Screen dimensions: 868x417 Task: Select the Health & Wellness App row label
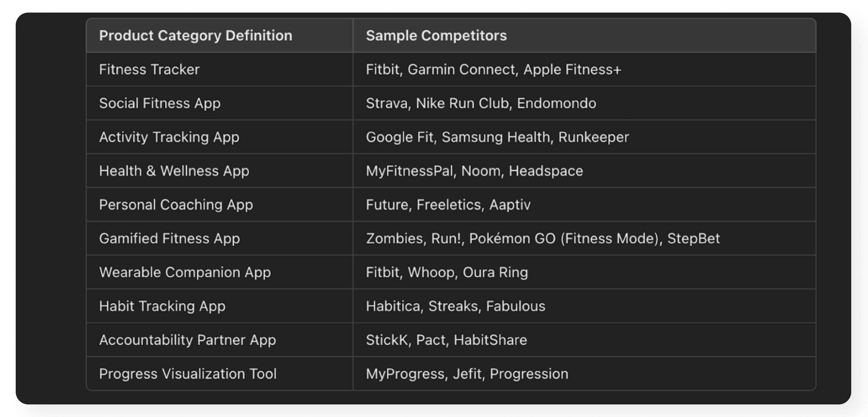pyautogui.click(x=220, y=171)
